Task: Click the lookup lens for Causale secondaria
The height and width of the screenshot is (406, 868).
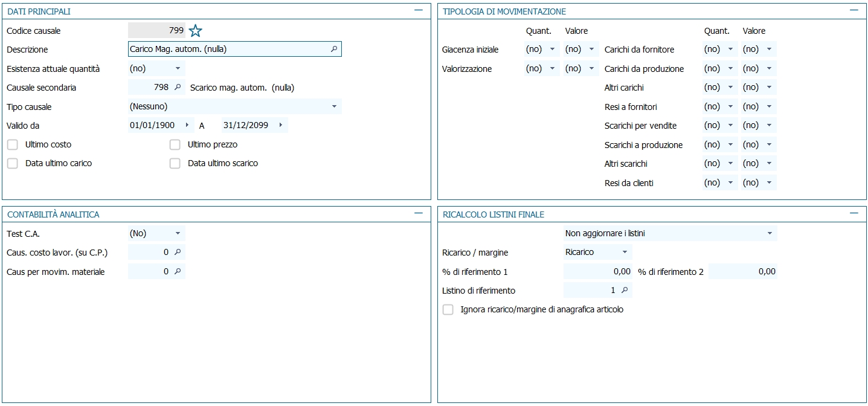Action: pyautogui.click(x=178, y=88)
